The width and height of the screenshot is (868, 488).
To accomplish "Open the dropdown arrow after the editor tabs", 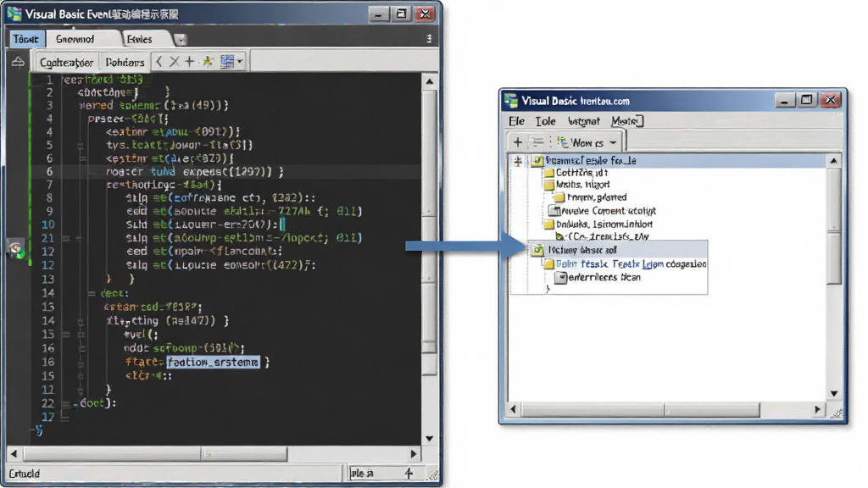I will coord(181,39).
